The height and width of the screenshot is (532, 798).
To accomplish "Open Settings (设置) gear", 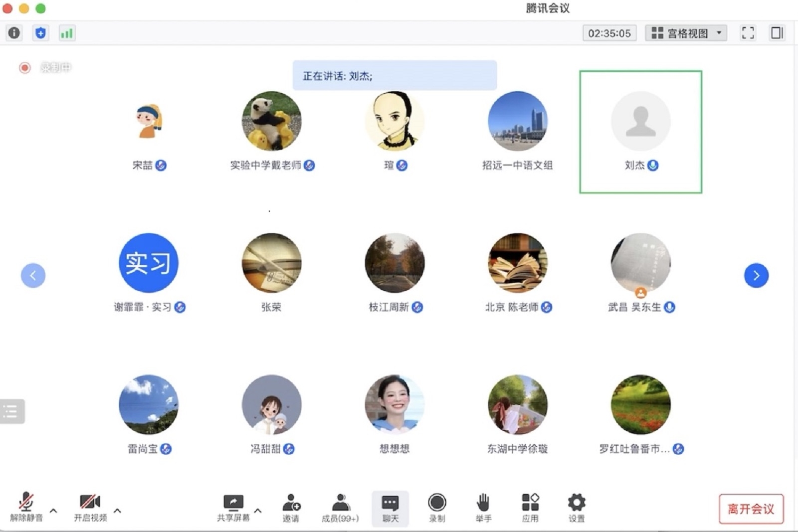I will pos(576,508).
